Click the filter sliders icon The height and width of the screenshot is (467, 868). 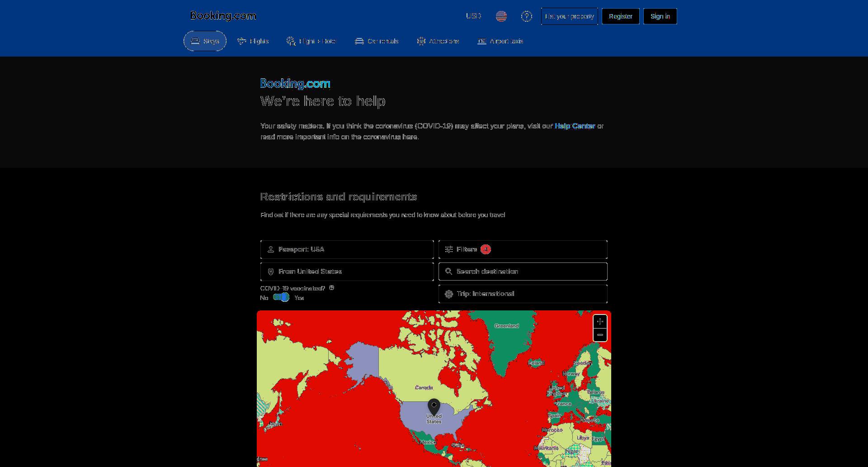pos(449,249)
